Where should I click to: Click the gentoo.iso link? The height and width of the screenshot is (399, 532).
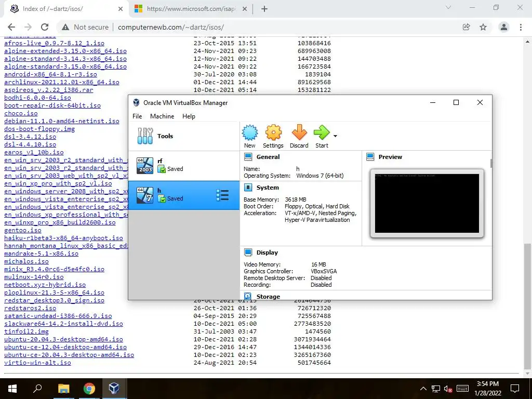[x=23, y=230]
